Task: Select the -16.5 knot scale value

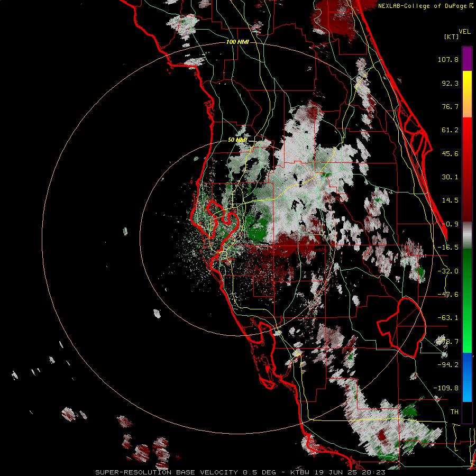Action: click(448, 248)
